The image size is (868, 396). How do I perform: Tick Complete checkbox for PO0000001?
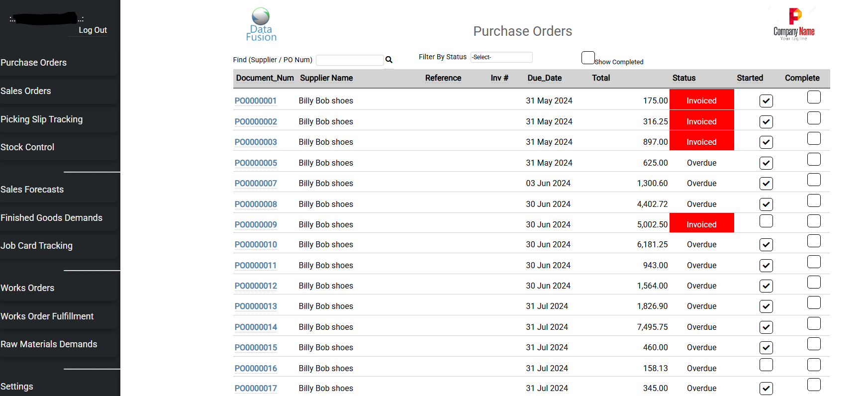tap(814, 97)
